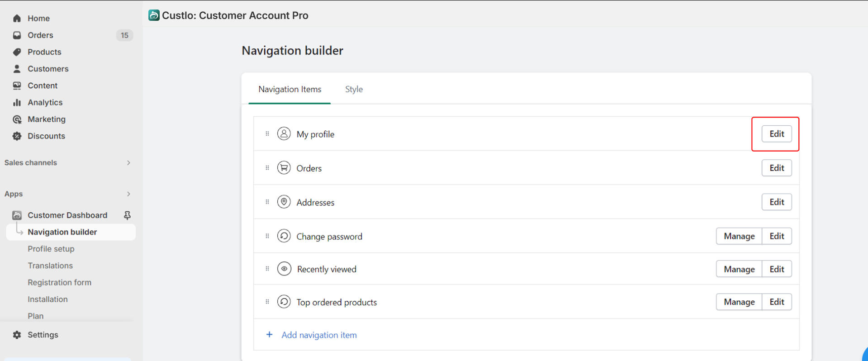The height and width of the screenshot is (361, 868).
Task: Open Products label in sidebar
Action: 44,52
